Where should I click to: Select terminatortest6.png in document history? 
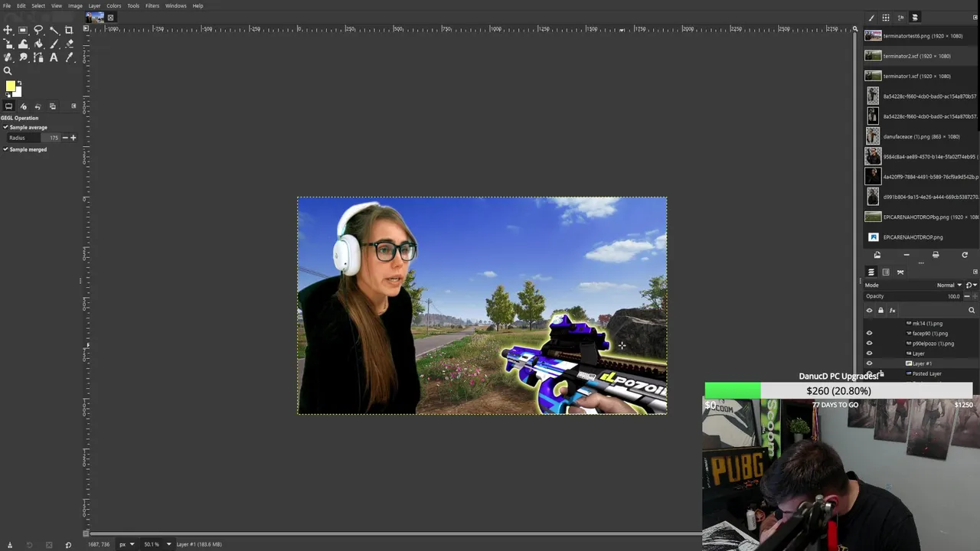tap(919, 36)
